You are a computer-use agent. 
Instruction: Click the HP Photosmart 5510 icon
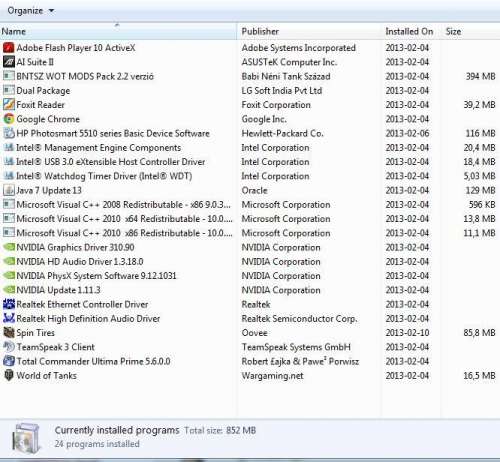(9, 133)
